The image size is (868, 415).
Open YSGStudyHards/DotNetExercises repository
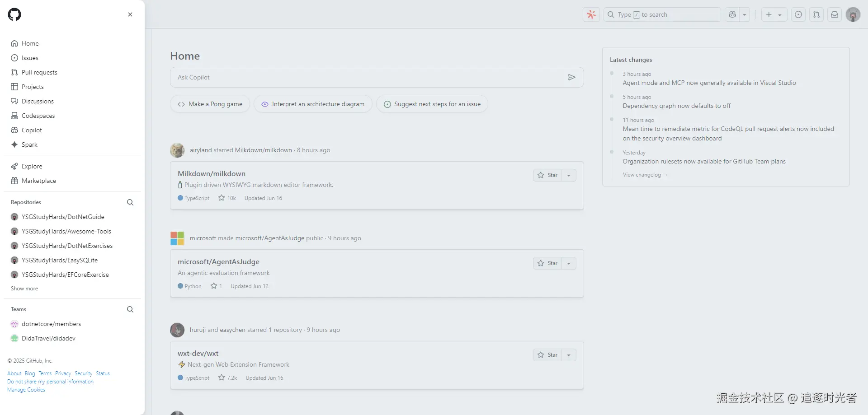point(67,246)
